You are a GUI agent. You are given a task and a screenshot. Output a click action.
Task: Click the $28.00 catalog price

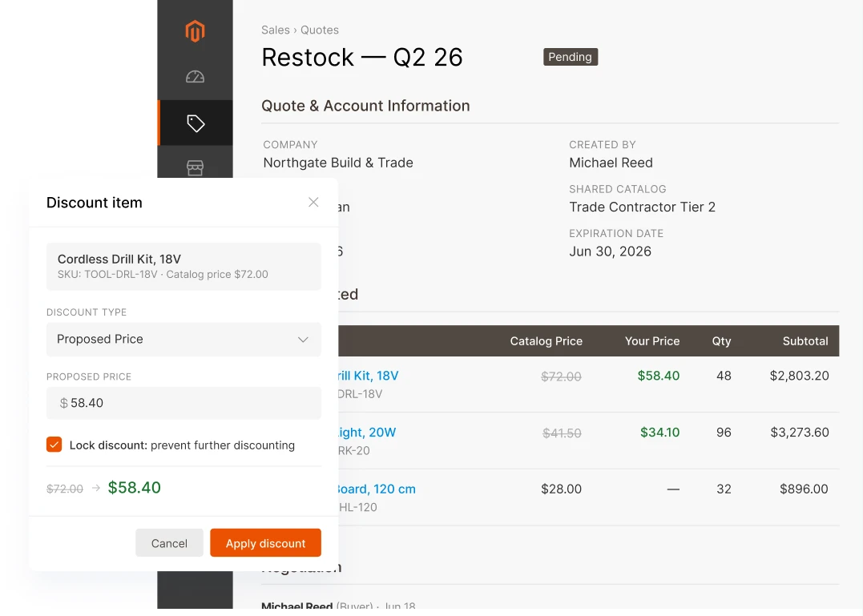click(x=561, y=489)
